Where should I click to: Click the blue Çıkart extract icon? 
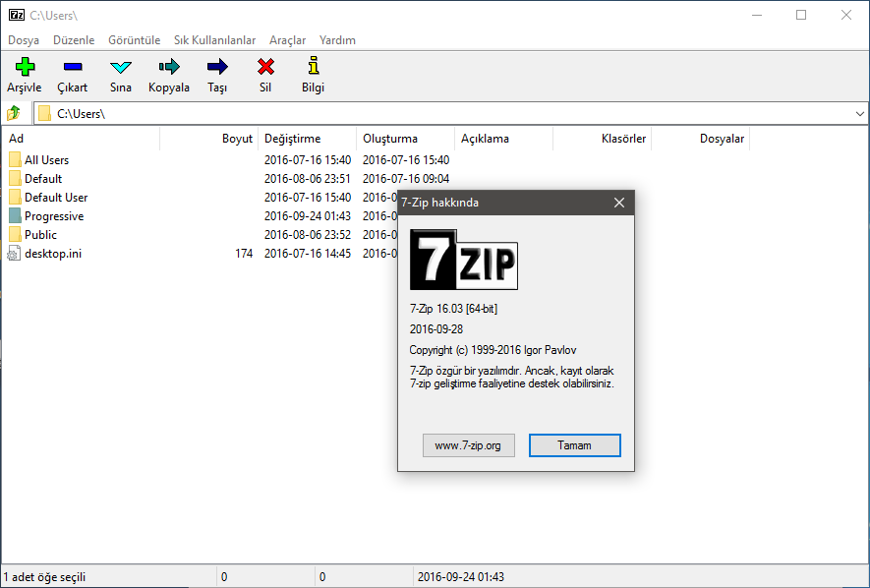click(x=73, y=67)
